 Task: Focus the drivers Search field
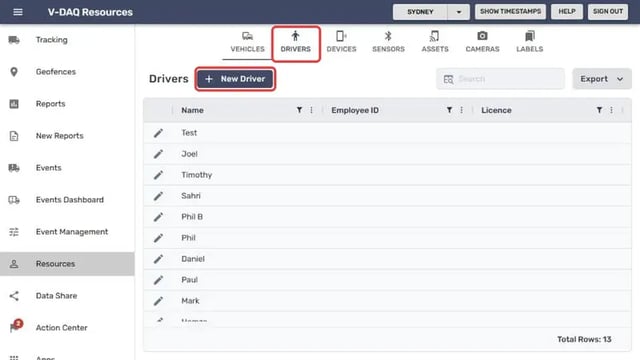pos(500,79)
